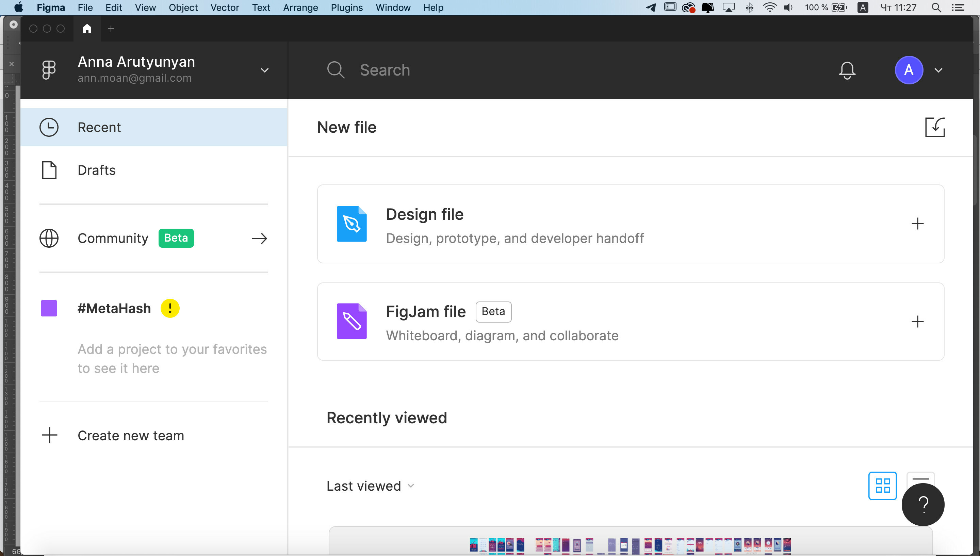This screenshot has width=980, height=556.
Task: Select the Drafts menu item in sidebar
Action: [x=96, y=170]
